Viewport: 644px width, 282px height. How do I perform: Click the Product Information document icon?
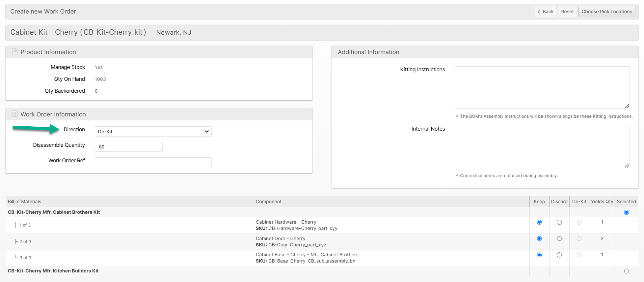coord(15,51)
